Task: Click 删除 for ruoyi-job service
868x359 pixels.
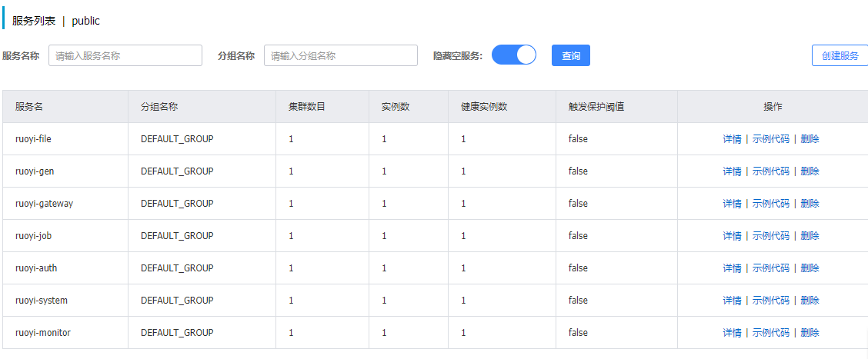Action: pos(810,236)
